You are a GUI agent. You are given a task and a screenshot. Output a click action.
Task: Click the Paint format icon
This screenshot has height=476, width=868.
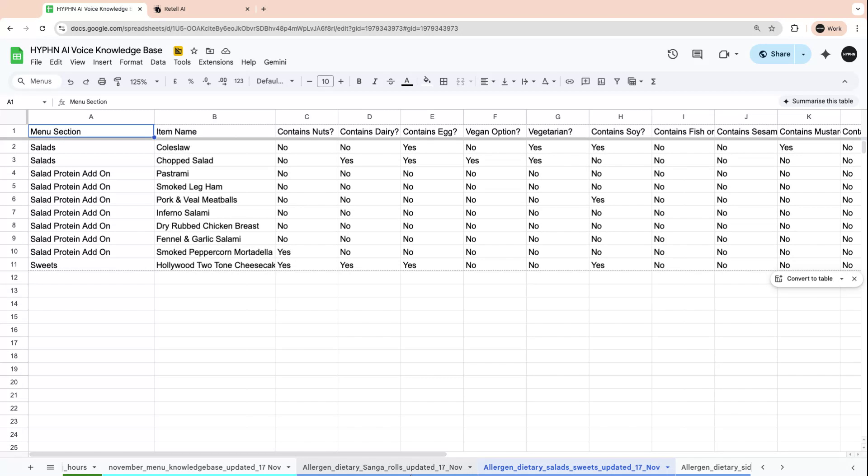[x=118, y=81]
